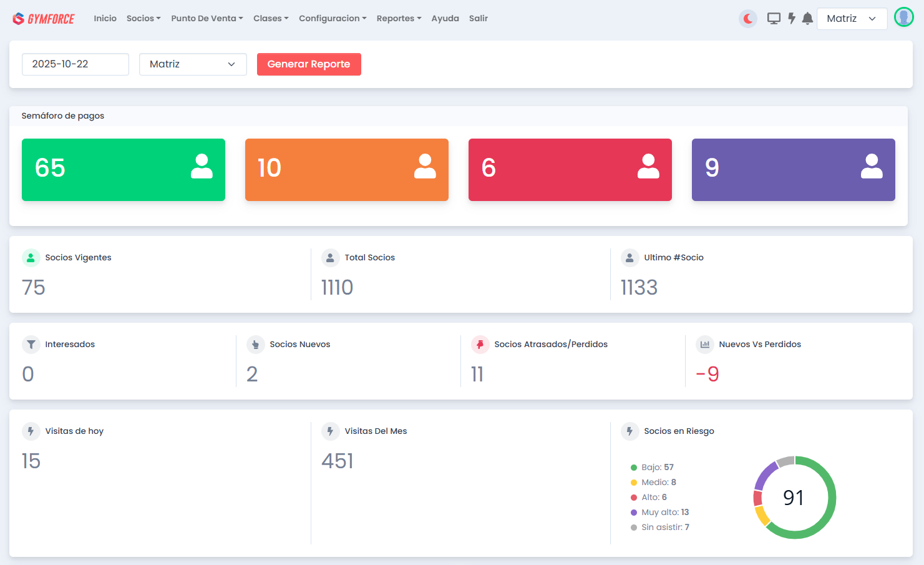Open the Punto De Venta menu
Viewport: 924px width, 565px height.
click(x=207, y=19)
